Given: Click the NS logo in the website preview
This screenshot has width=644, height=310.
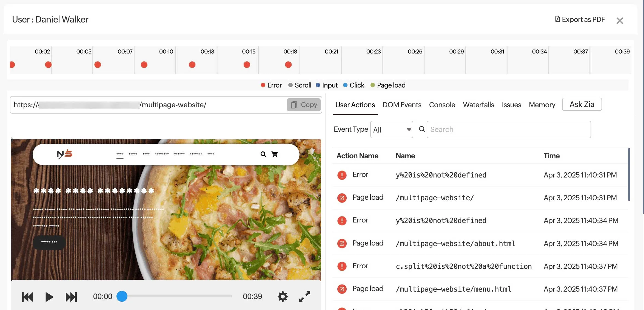Looking at the screenshot, I should (x=64, y=154).
